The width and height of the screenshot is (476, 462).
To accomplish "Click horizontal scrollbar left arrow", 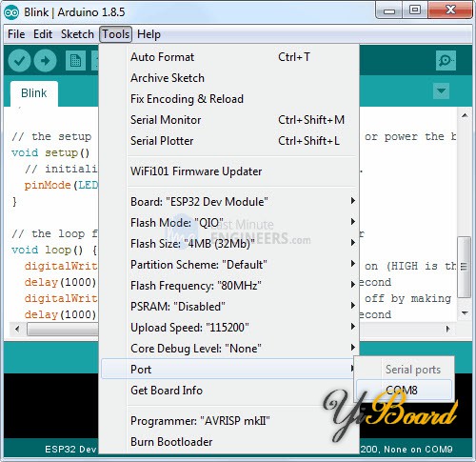I will pyautogui.click(x=17, y=329).
